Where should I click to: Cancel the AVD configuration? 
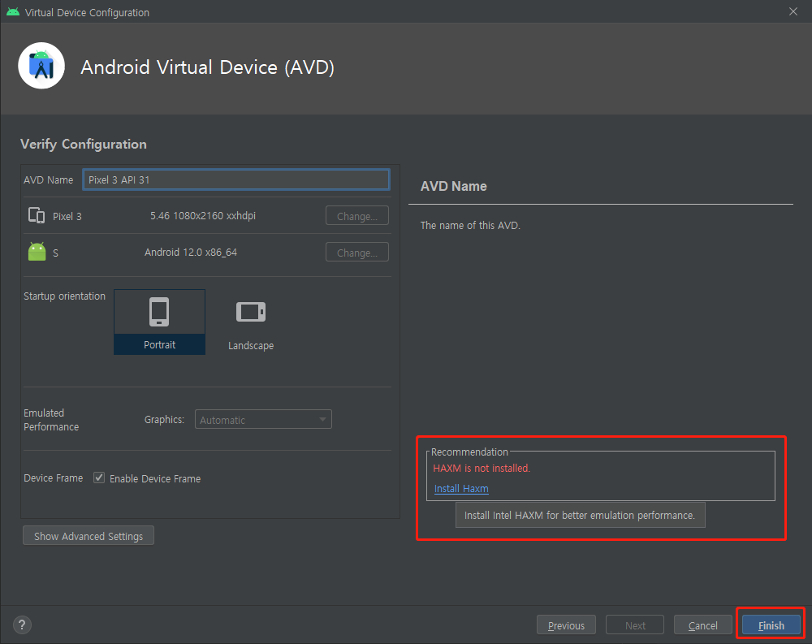point(702,625)
